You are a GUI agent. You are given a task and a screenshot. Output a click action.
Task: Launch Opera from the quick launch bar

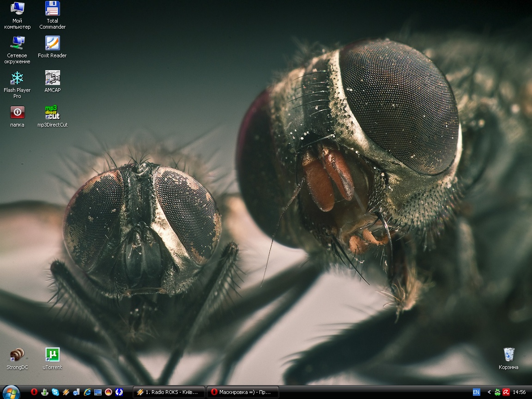[34, 392]
